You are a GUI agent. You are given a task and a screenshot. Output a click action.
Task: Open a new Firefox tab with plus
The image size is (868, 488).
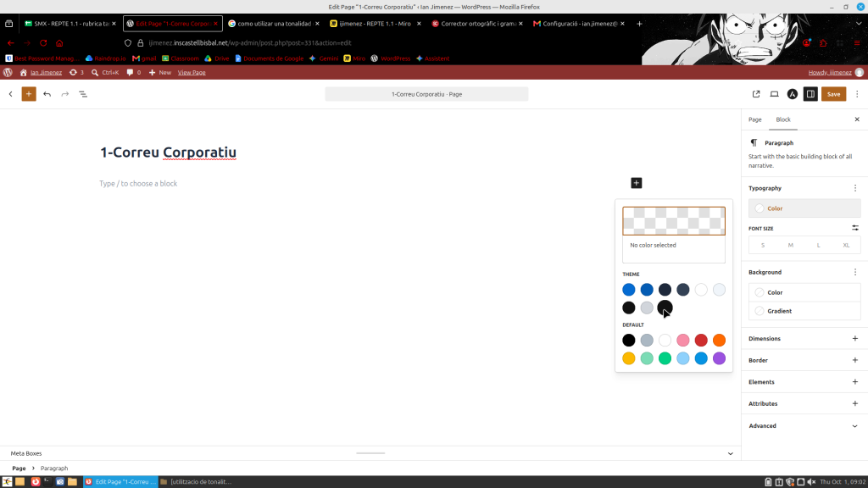(x=639, y=24)
